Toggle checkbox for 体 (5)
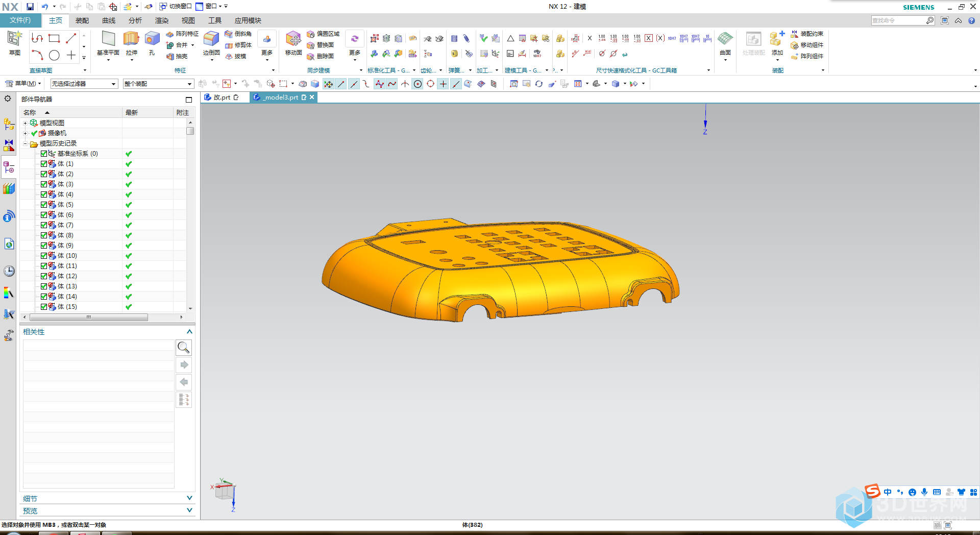Viewport: 980px width, 535px height. [x=44, y=205]
